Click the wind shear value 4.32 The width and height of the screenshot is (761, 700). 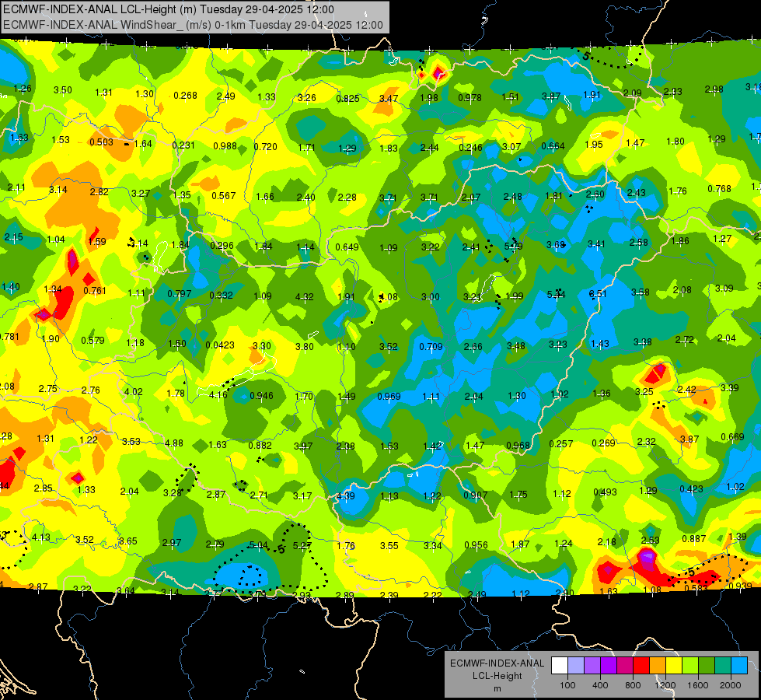point(304,297)
